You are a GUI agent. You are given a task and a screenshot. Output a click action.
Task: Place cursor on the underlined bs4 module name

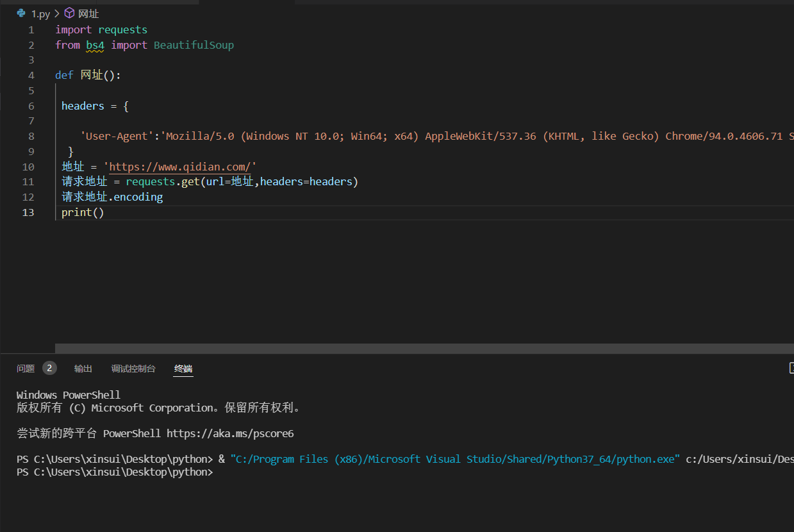pos(95,46)
